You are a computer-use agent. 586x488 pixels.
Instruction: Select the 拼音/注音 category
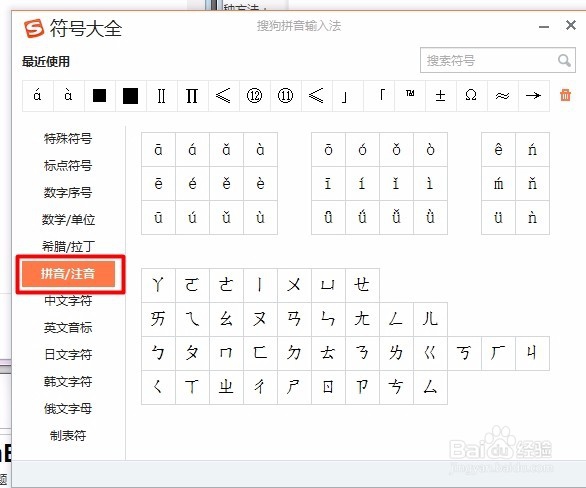point(68,274)
